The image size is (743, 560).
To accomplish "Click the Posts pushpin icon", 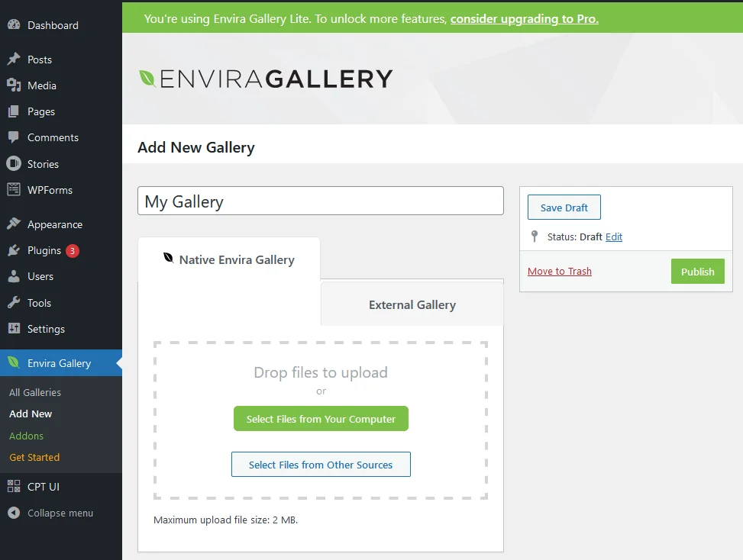I will coord(14,60).
